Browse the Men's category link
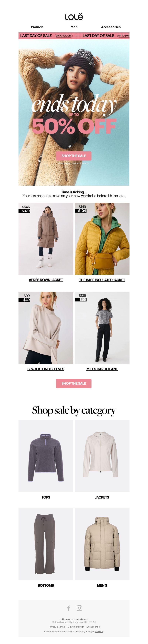This screenshot has height=644, width=148. click(102, 585)
